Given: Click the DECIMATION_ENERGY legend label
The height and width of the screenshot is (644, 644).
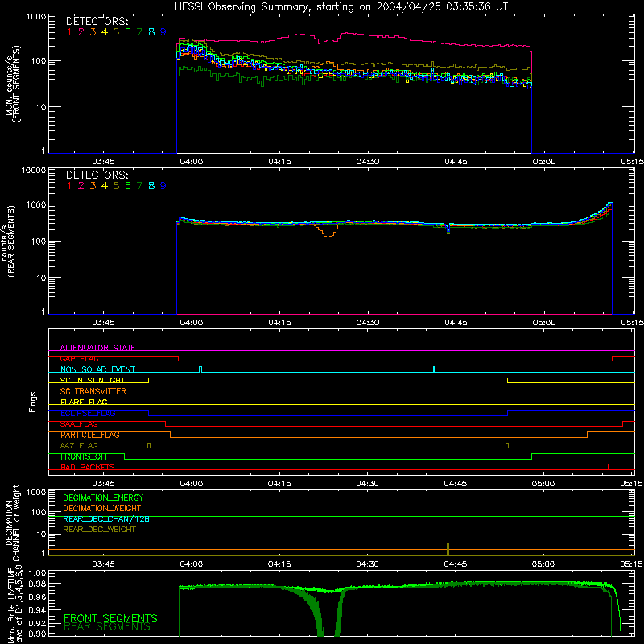Looking at the screenshot, I should click(x=103, y=497).
